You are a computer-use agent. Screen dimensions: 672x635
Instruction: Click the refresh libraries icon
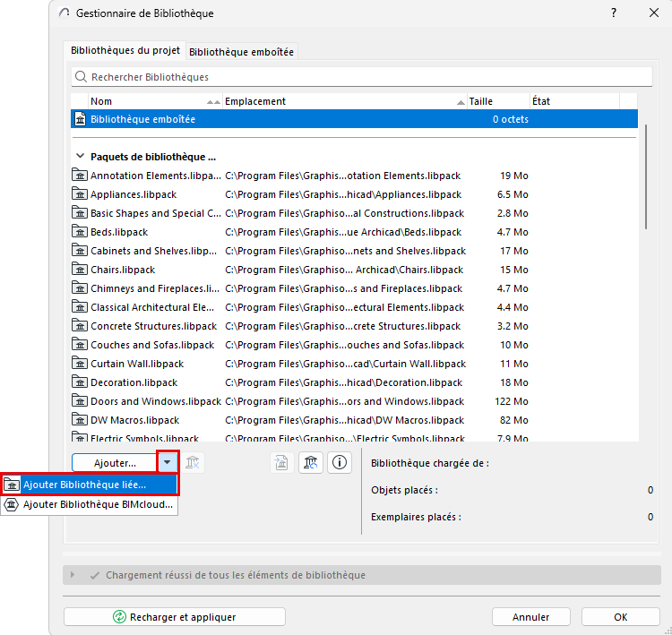click(311, 463)
